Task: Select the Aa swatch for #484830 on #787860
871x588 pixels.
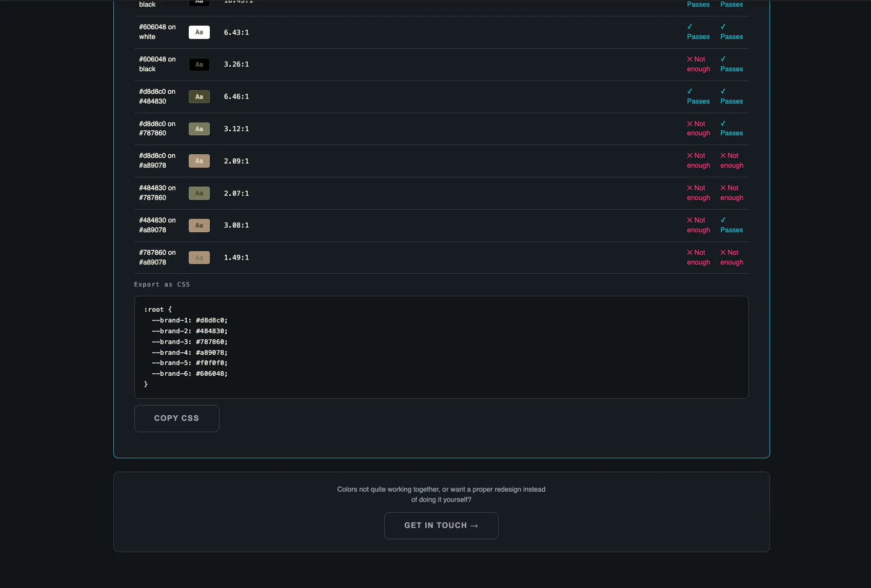Action: click(199, 193)
